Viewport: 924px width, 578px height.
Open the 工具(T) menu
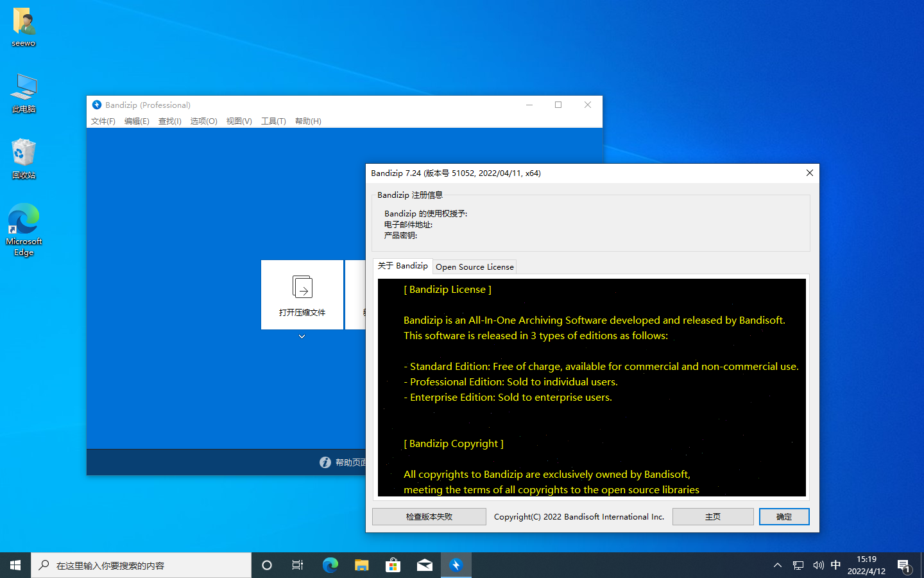point(273,121)
